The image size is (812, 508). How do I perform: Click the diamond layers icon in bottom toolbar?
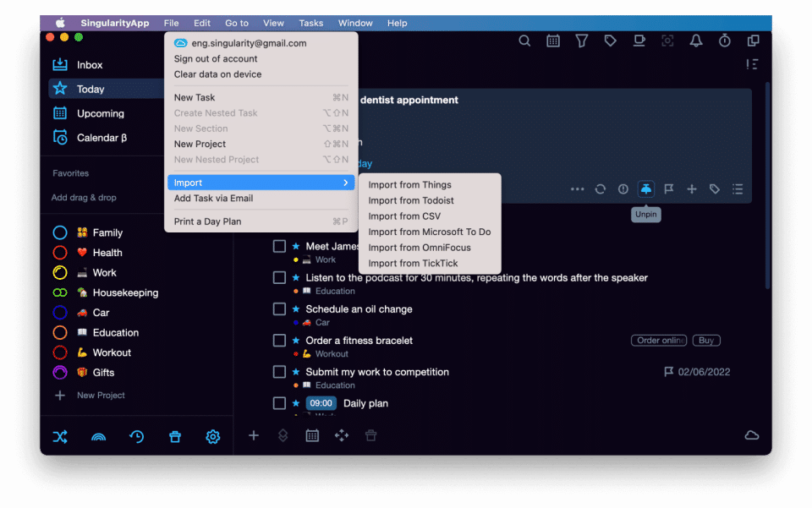pyautogui.click(x=283, y=435)
